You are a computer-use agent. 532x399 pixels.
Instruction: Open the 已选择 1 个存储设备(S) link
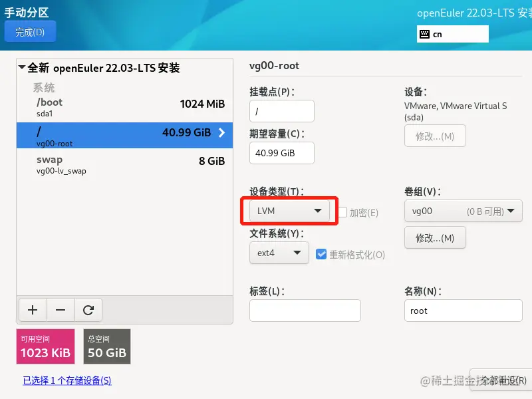[67, 380]
